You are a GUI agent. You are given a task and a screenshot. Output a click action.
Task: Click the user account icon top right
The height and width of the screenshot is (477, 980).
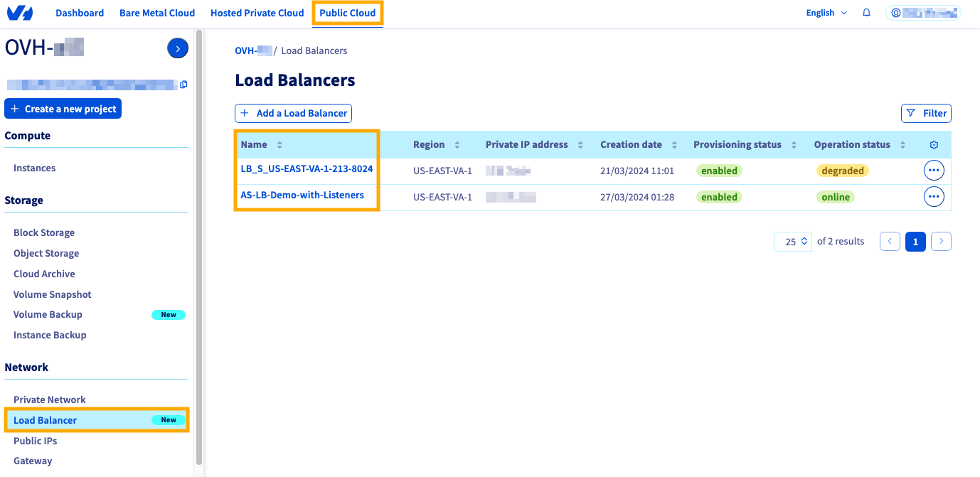coord(895,12)
